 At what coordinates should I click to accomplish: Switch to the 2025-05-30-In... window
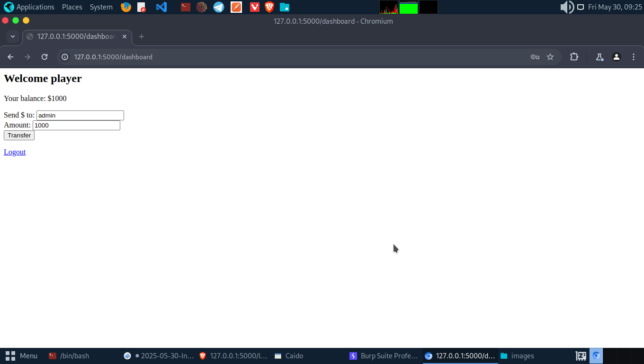(159, 356)
